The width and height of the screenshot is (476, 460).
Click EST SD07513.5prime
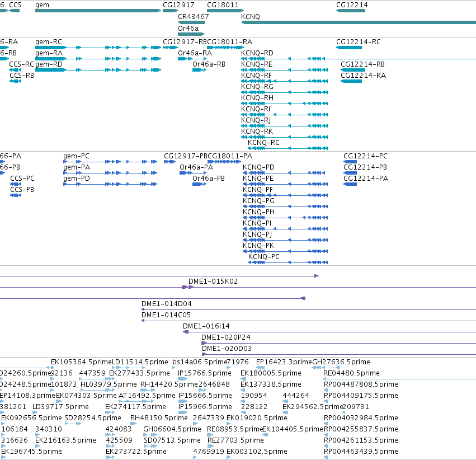tap(172, 440)
